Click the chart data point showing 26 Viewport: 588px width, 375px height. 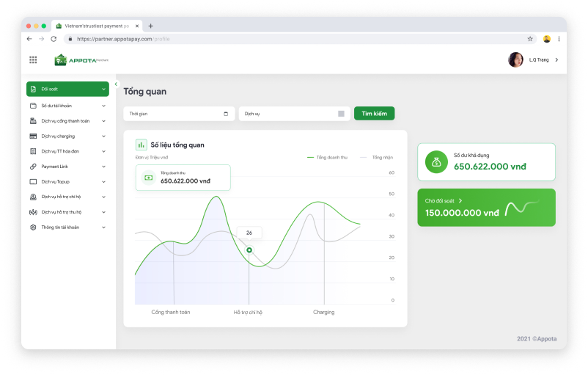pyautogui.click(x=249, y=250)
